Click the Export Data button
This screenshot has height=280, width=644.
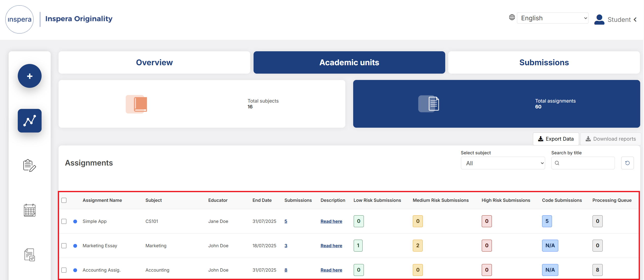click(556, 139)
